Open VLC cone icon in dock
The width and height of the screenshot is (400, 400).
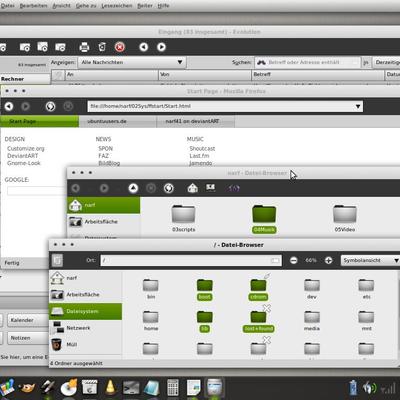click(x=110, y=387)
